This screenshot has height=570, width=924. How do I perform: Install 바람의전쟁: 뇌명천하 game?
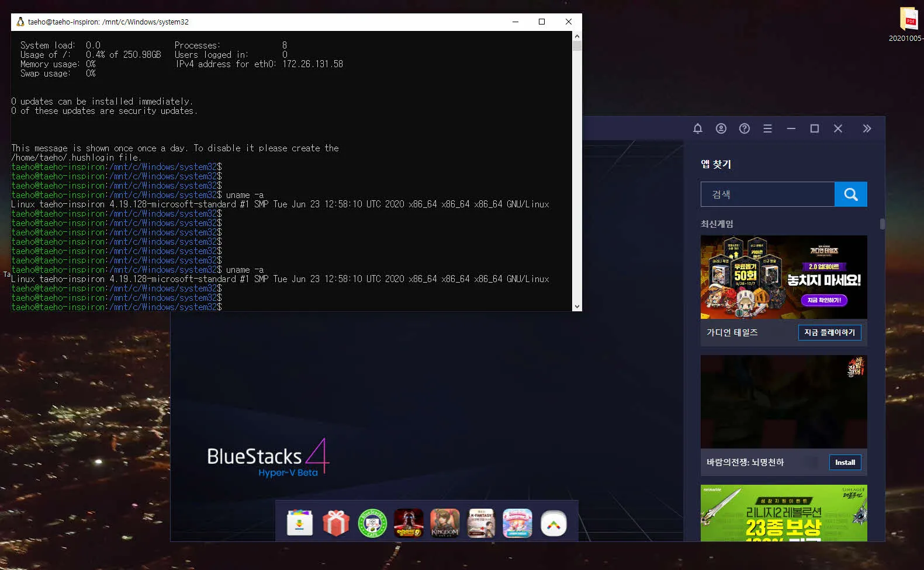click(845, 462)
